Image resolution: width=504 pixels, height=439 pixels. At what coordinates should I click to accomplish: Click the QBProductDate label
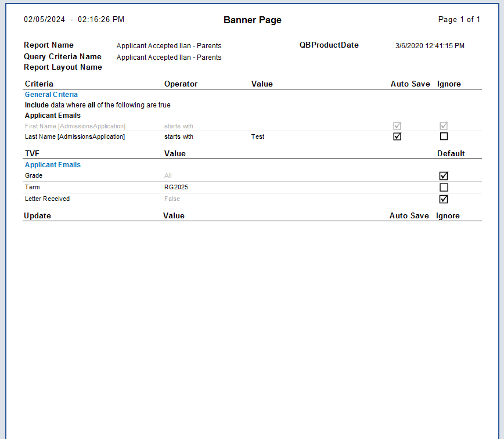329,45
